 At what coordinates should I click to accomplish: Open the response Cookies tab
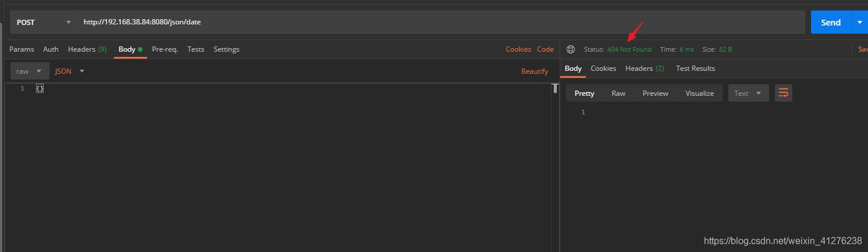tap(603, 69)
